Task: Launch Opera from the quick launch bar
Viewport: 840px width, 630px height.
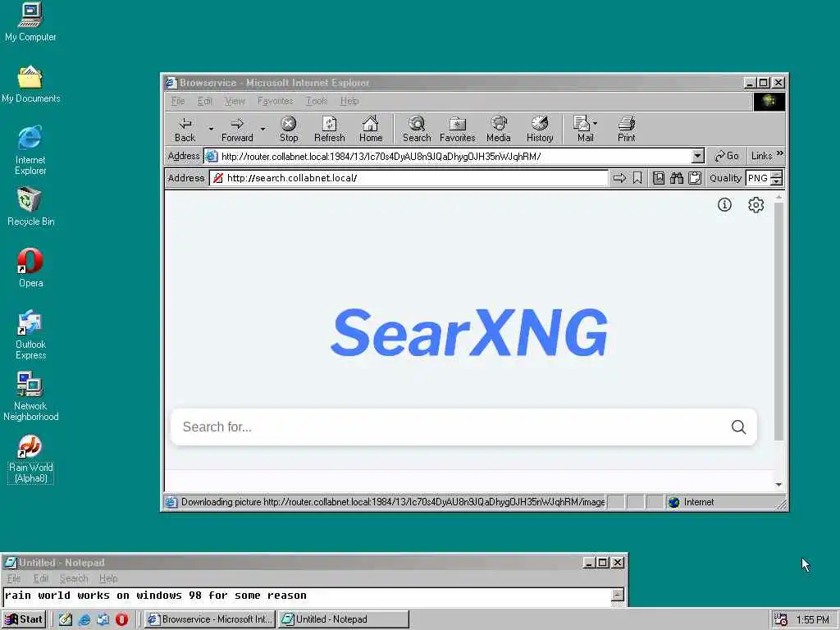Action: 121,619
